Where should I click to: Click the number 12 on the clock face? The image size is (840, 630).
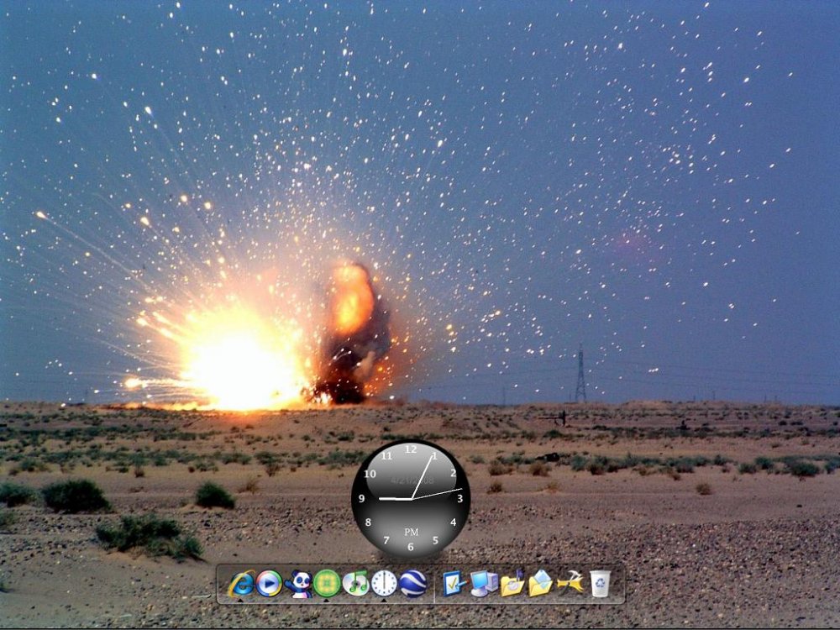pos(411,449)
